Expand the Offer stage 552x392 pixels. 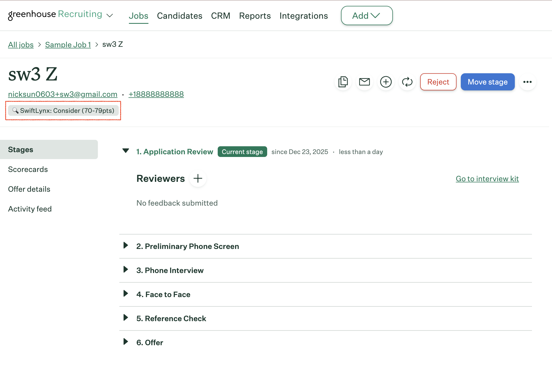coord(126,342)
